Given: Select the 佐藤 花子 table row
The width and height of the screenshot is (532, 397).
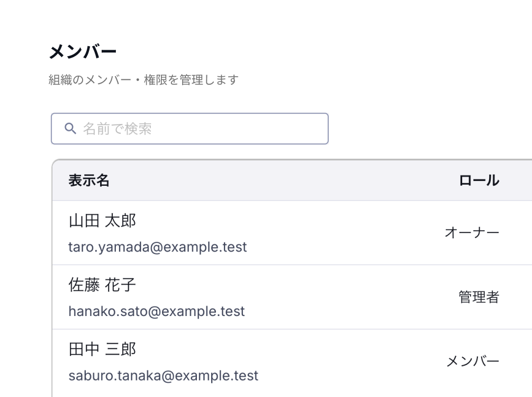Looking at the screenshot, I should pos(292,297).
